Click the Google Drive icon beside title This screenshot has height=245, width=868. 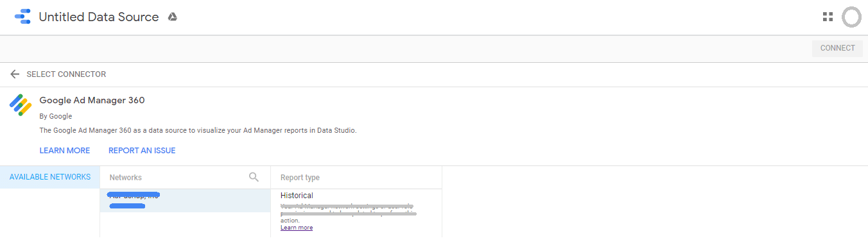pos(172,17)
